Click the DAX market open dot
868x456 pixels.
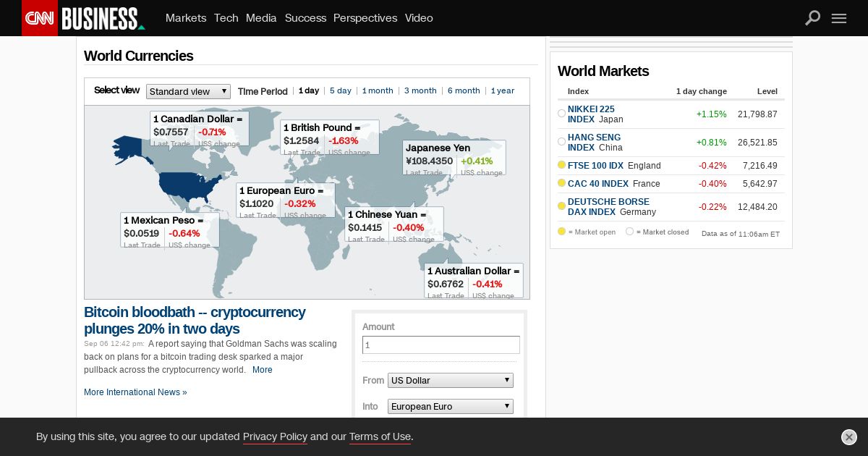561,206
